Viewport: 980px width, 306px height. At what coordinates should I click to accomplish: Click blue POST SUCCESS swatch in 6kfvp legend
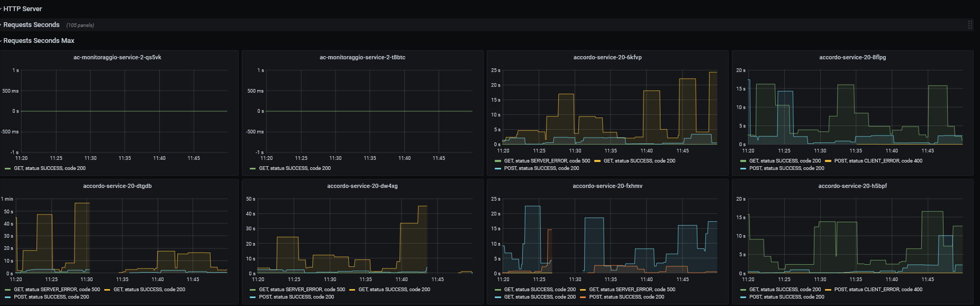497,168
